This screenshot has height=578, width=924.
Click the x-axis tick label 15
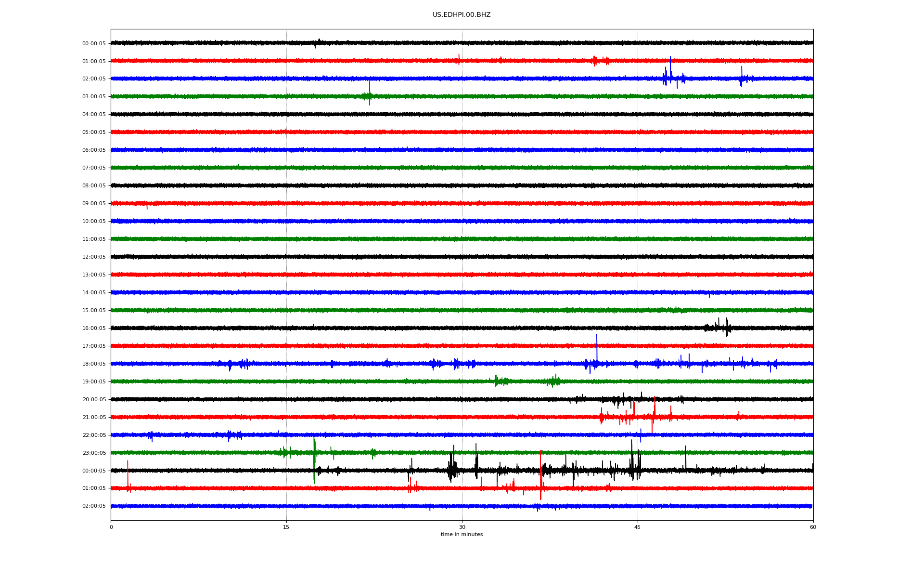pos(286,527)
